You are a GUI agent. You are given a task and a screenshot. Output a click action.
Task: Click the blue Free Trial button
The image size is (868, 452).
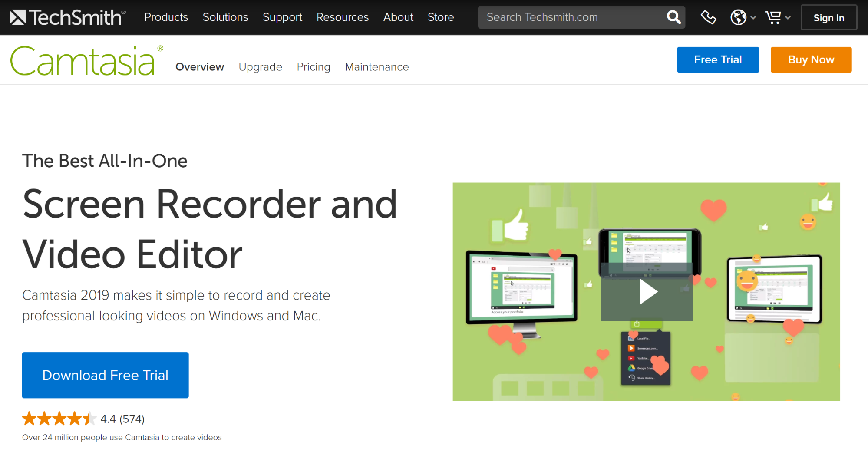718,60
